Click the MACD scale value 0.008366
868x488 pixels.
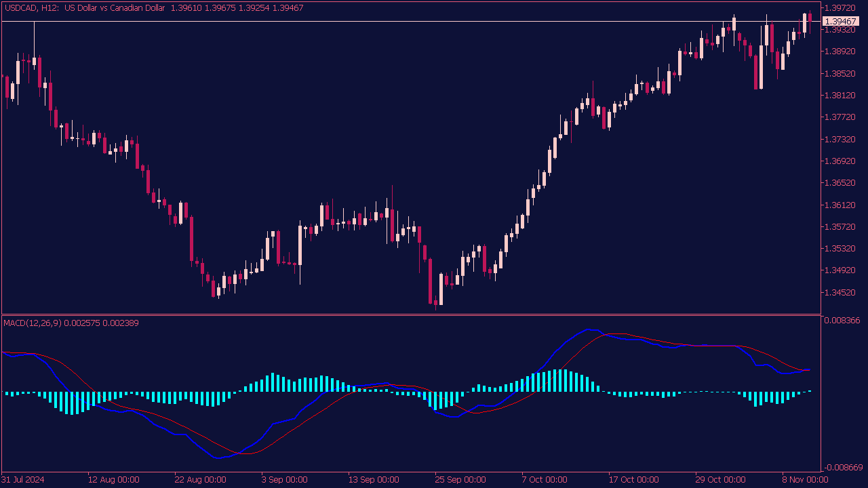pyautogui.click(x=844, y=321)
